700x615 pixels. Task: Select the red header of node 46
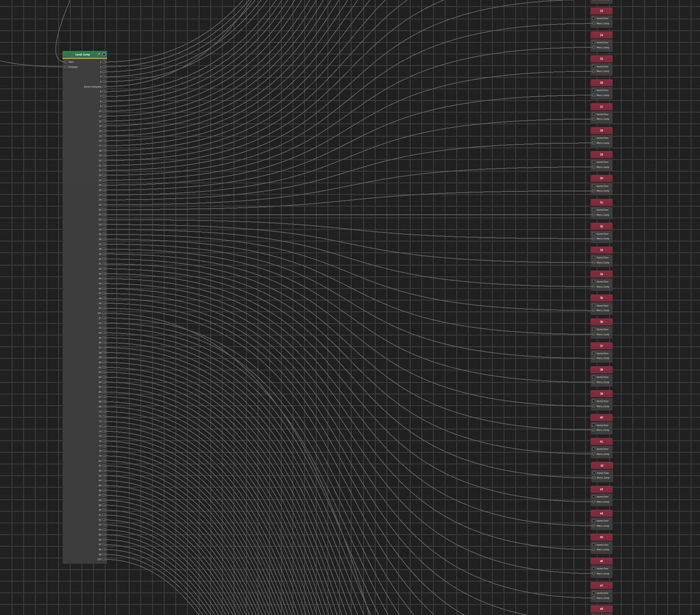601,561
